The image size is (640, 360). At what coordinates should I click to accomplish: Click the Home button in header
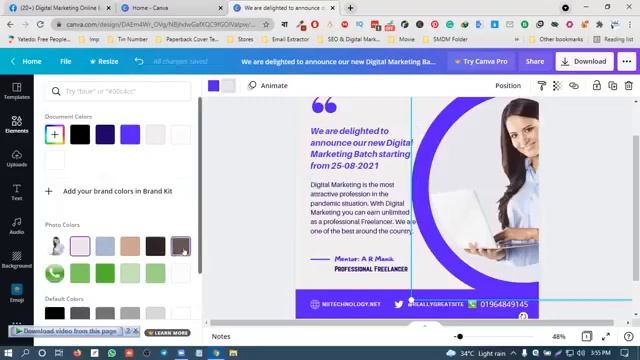point(27,61)
